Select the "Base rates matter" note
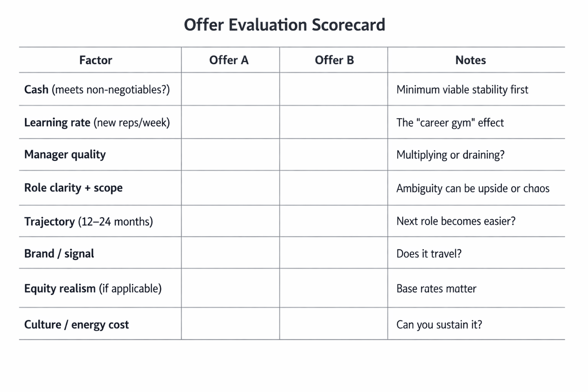Viewport: 588px width, 392px height. 436,289
